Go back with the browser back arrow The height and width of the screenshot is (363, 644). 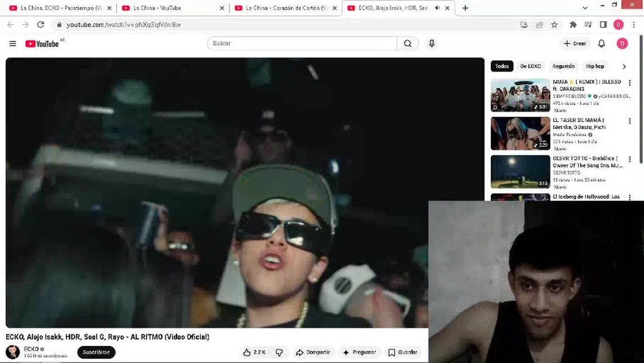tap(11, 24)
